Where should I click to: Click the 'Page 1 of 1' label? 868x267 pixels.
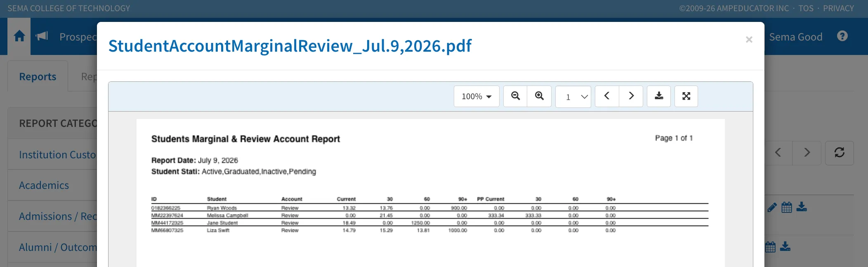[x=674, y=138]
